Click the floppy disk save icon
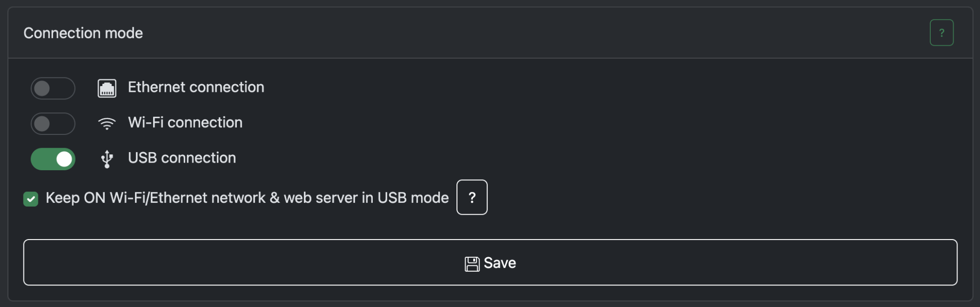 tap(472, 263)
